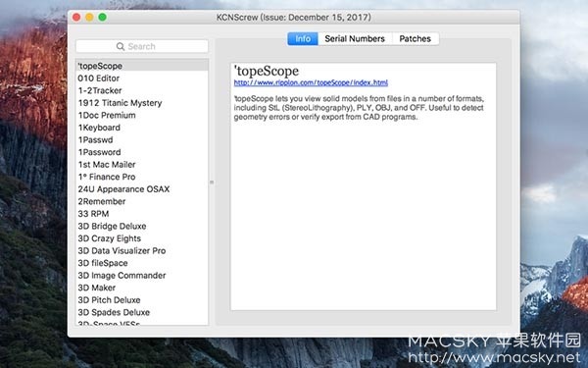Select 1-2Tracker in the list

142,90
